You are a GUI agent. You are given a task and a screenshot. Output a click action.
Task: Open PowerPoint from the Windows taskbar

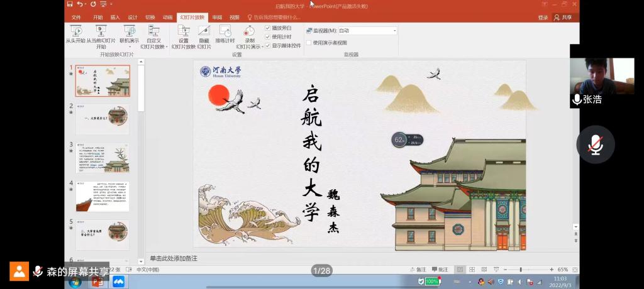[x=97, y=281]
